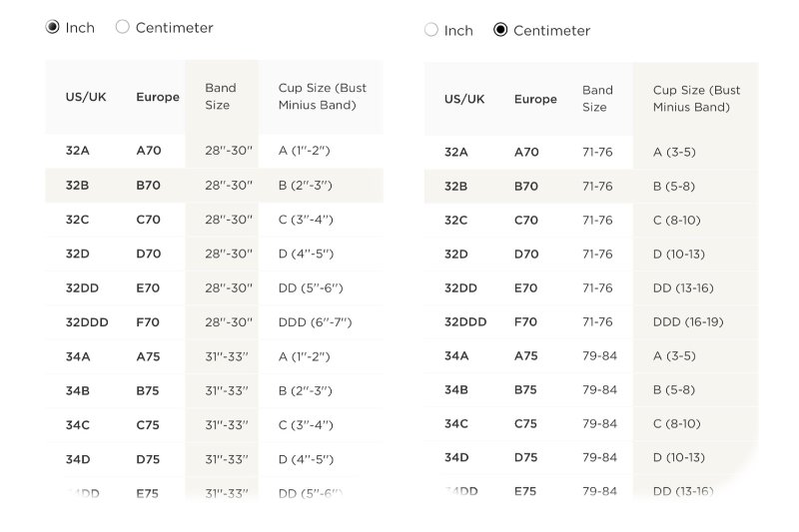
Task: Click 28"-30" band size for 32C
Action: pos(229,220)
